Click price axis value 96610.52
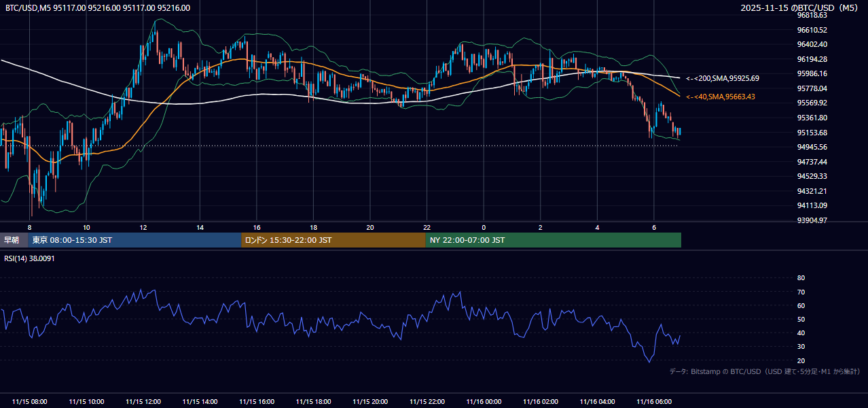This screenshot has width=868, height=408. (812, 30)
